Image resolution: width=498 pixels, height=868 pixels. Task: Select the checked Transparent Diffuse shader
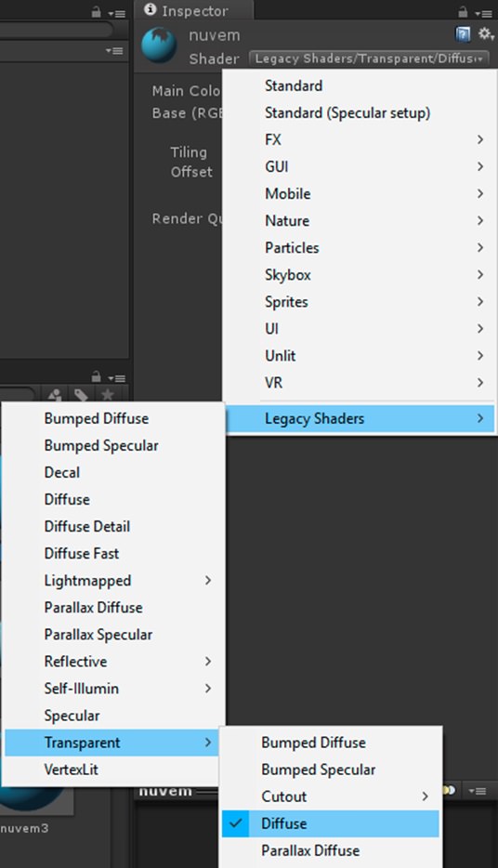(331, 823)
